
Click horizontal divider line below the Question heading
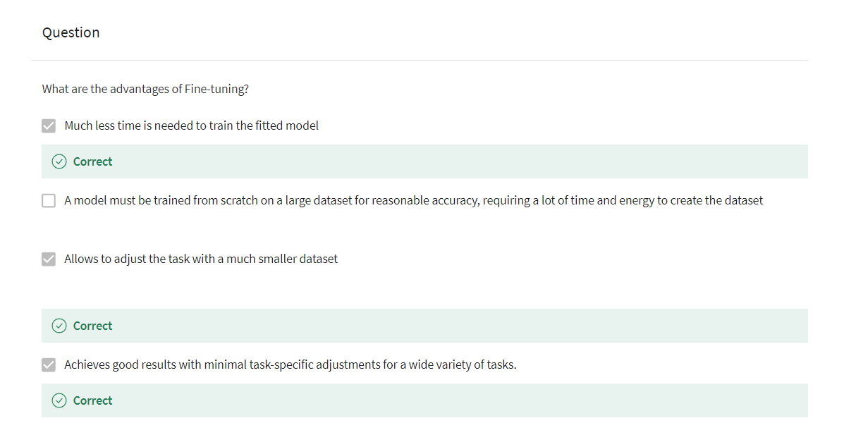(x=420, y=60)
